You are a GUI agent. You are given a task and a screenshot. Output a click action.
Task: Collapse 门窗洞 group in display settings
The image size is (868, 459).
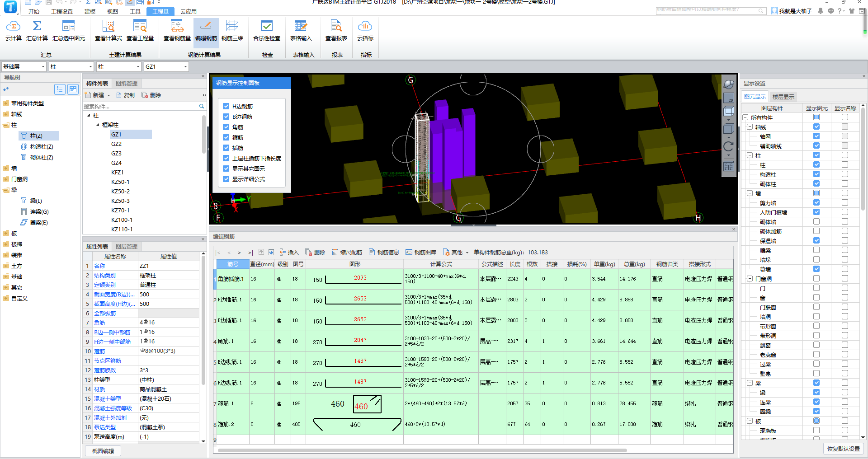pos(750,278)
